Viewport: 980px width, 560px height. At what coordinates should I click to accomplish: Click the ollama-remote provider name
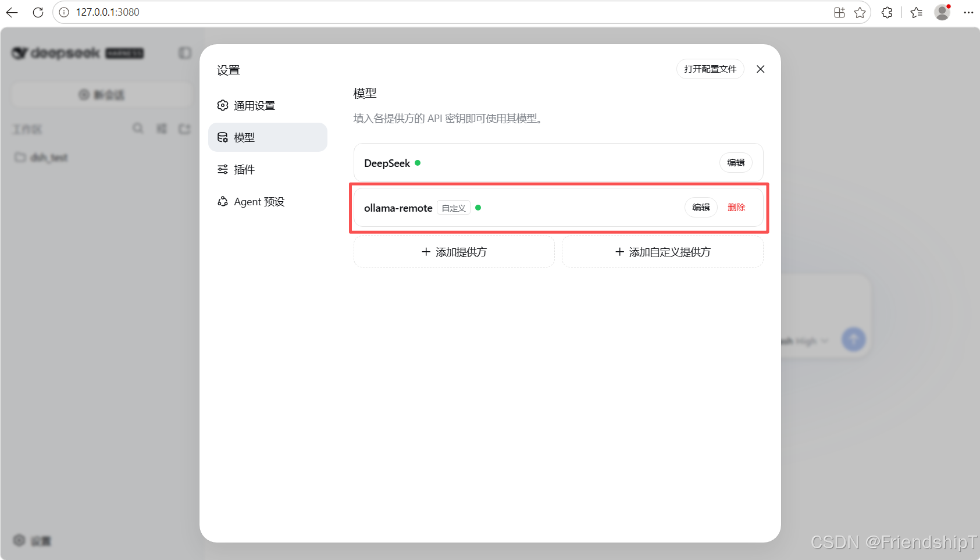point(398,208)
